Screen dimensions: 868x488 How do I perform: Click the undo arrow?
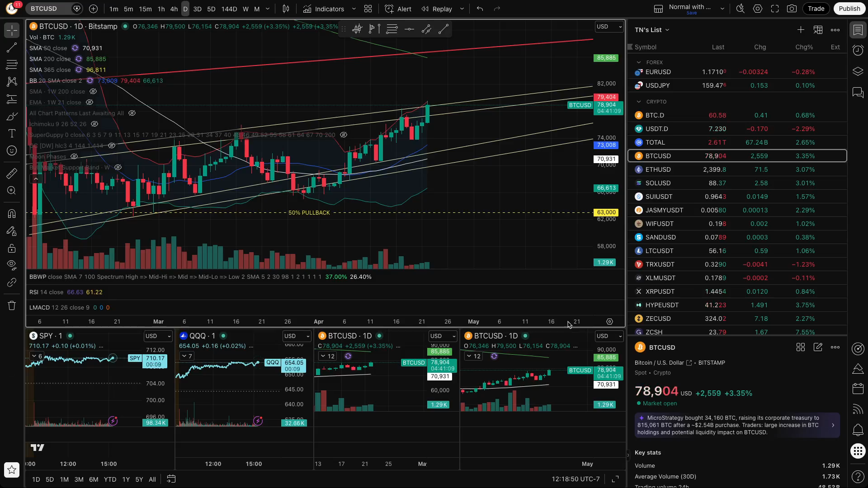[x=480, y=9]
